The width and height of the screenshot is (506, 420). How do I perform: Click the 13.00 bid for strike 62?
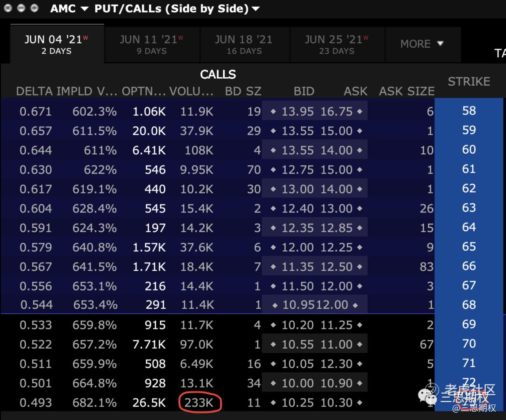point(298,189)
